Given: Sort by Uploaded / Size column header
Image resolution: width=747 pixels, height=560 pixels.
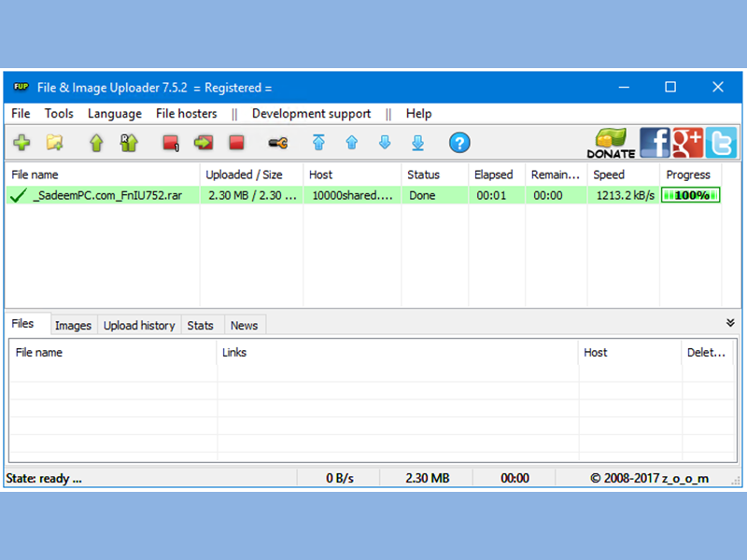Looking at the screenshot, I should coord(251,175).
